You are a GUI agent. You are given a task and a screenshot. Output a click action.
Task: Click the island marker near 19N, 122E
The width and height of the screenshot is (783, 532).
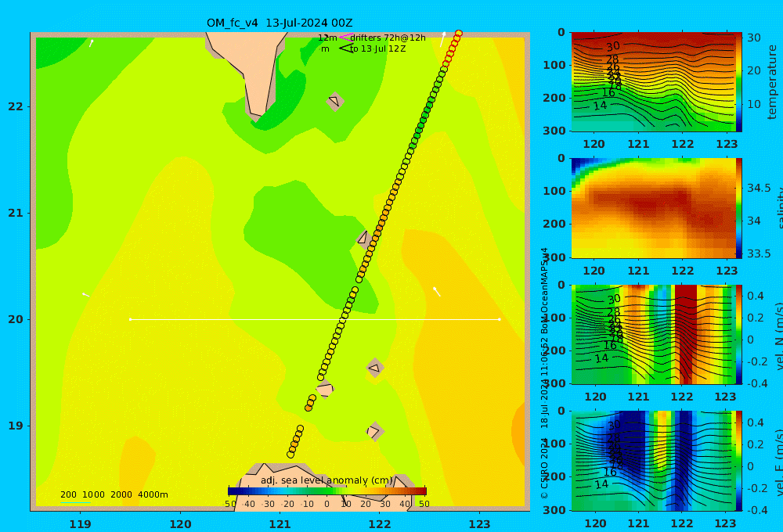375,431
